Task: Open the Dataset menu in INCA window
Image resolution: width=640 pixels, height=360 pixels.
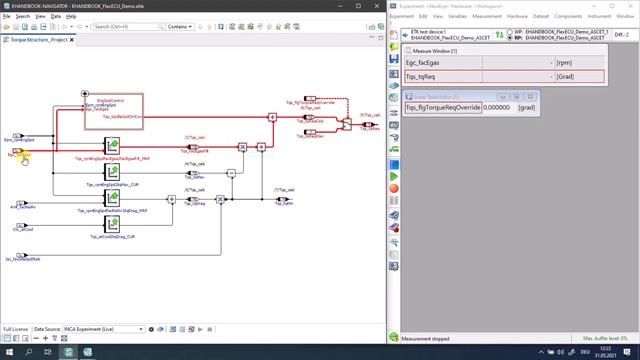Action: coord(541,16)
